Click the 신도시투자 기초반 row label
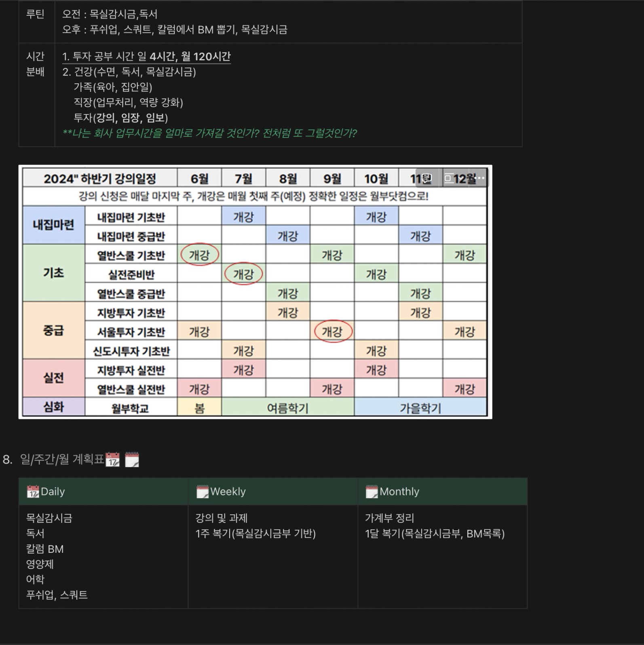 pyautogui.click(x=131, y=351)
